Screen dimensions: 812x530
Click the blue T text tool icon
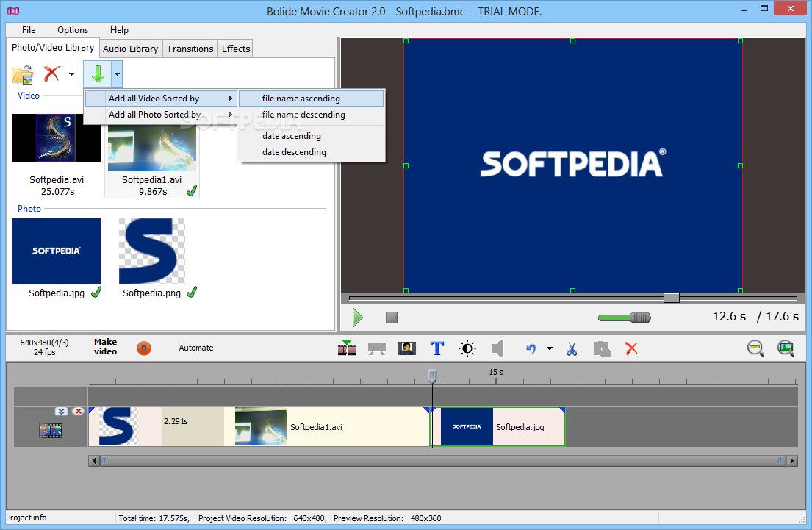click(437, 348)
